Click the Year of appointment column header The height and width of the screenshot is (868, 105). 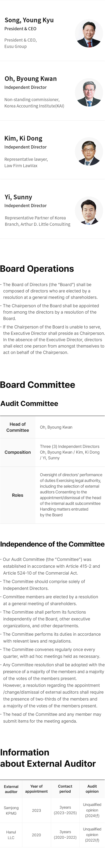click(x=37, y=789)
